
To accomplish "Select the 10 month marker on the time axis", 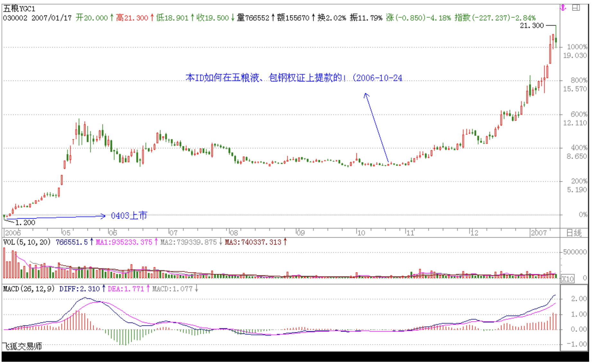I will pos(361,233).
